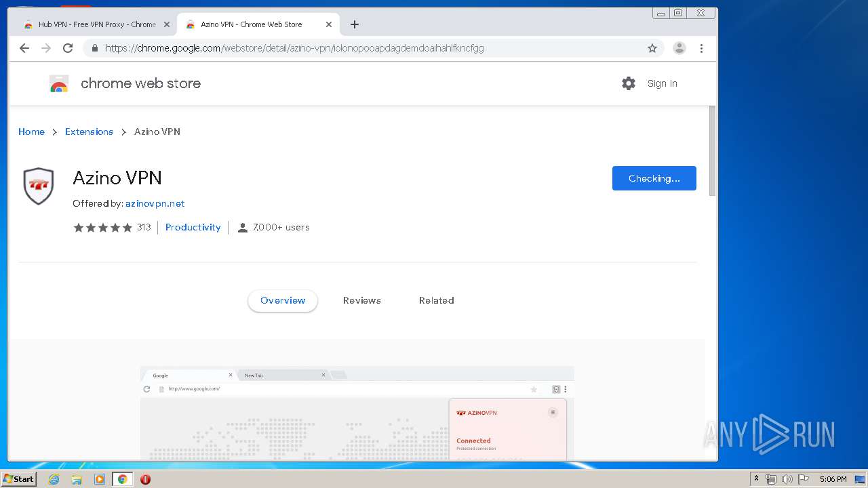The width and height of the screenshot is (868, 488).
Task: Bookmark this page with the star icon
Action: (x=652, y=48)
